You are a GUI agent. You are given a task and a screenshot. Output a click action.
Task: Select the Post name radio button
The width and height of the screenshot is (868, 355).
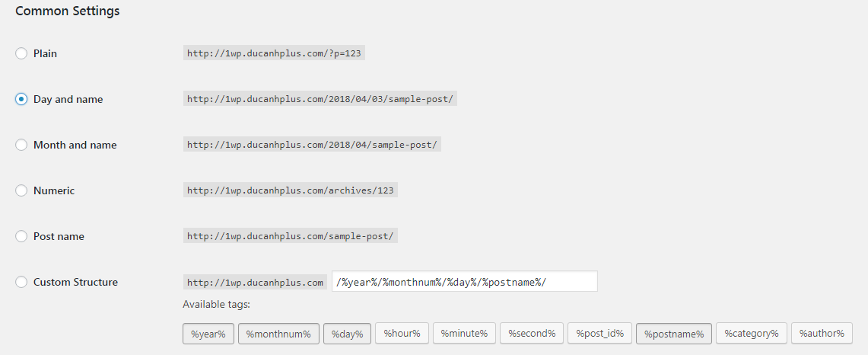(21, 236)
